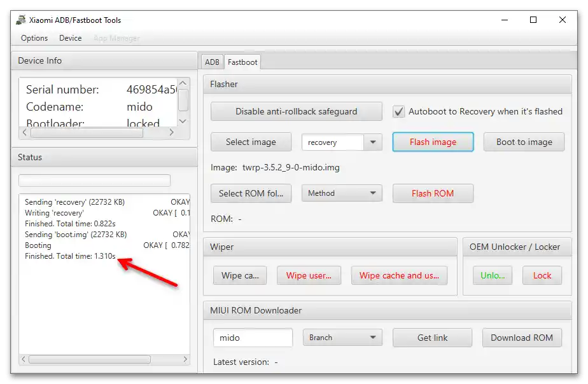The image size is (588, 384).
Task: Click the Select ROM folder button
Action: click(x=251, y=193)
